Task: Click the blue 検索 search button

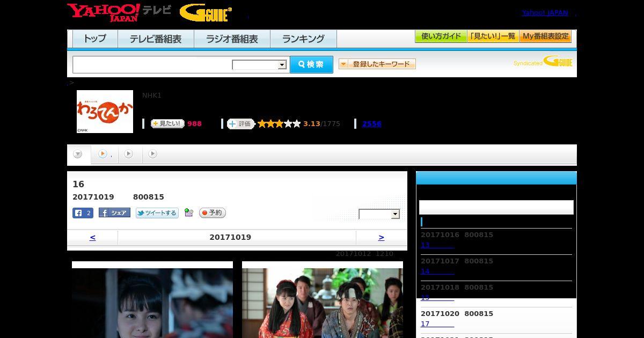Action: pyautogui.click(x=311, y=64)
